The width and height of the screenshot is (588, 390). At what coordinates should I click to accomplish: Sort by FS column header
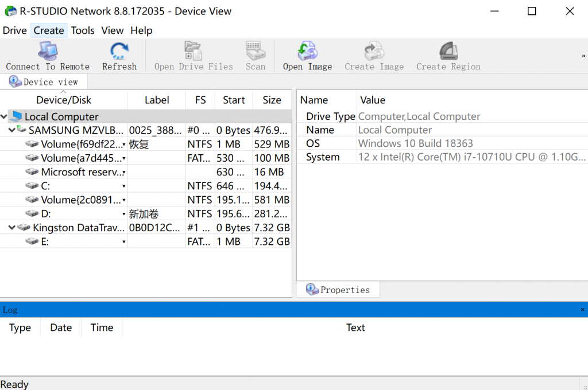click(200, 100)
